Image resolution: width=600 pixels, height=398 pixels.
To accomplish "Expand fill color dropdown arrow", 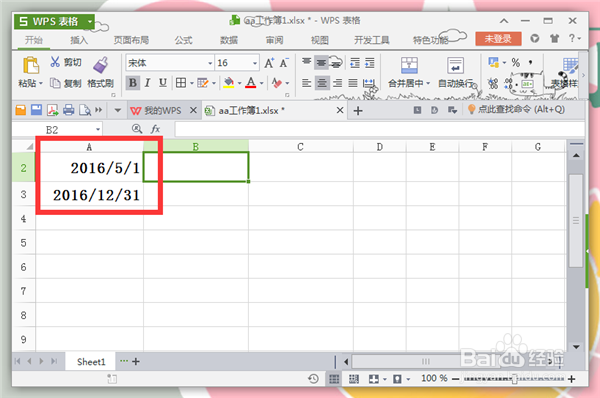I will click(239, 83).
